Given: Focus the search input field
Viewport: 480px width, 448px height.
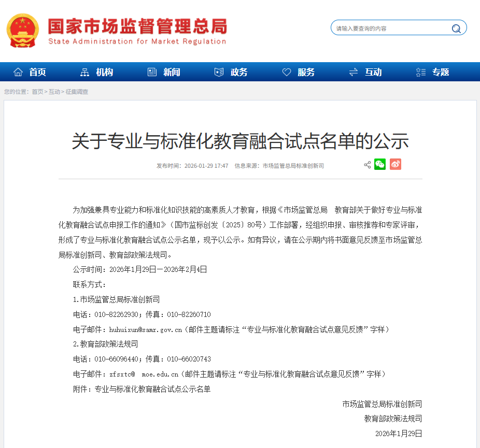Looking at the screenshot, I should pos(389,28).
